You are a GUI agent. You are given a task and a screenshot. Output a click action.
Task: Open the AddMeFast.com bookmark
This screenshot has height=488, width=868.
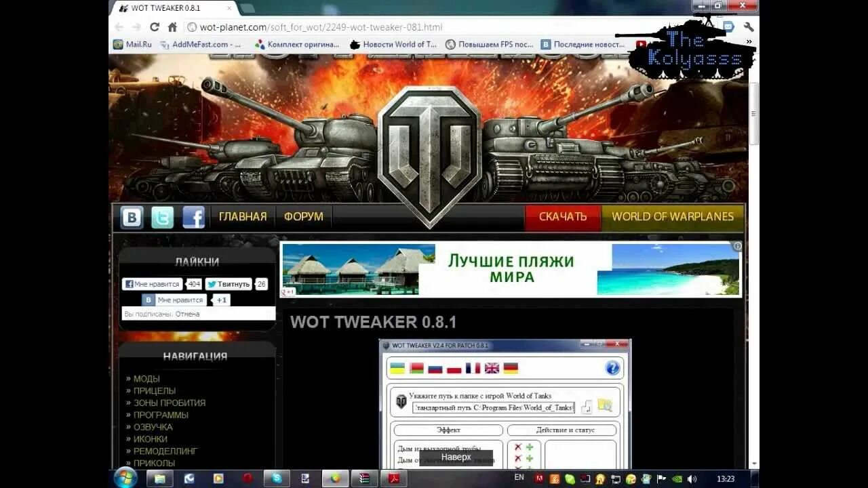click(201, 44)
